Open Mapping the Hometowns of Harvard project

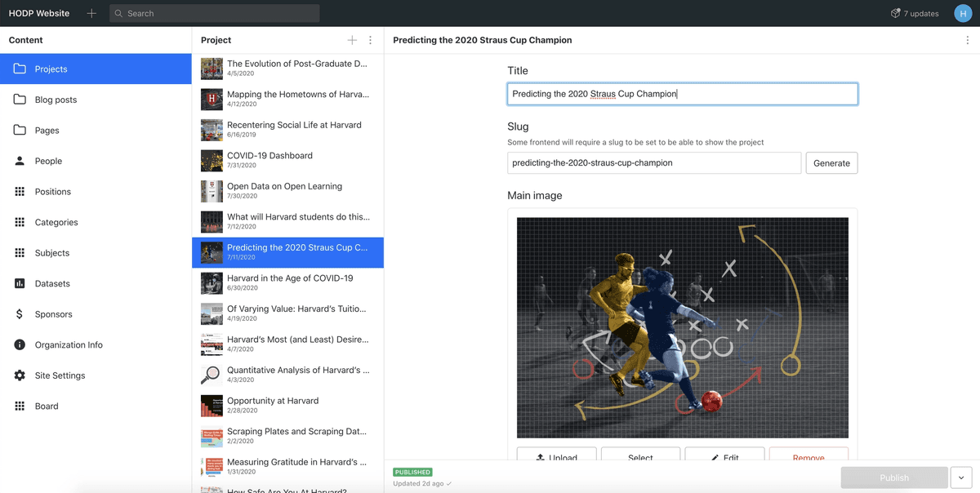(287, 99)
